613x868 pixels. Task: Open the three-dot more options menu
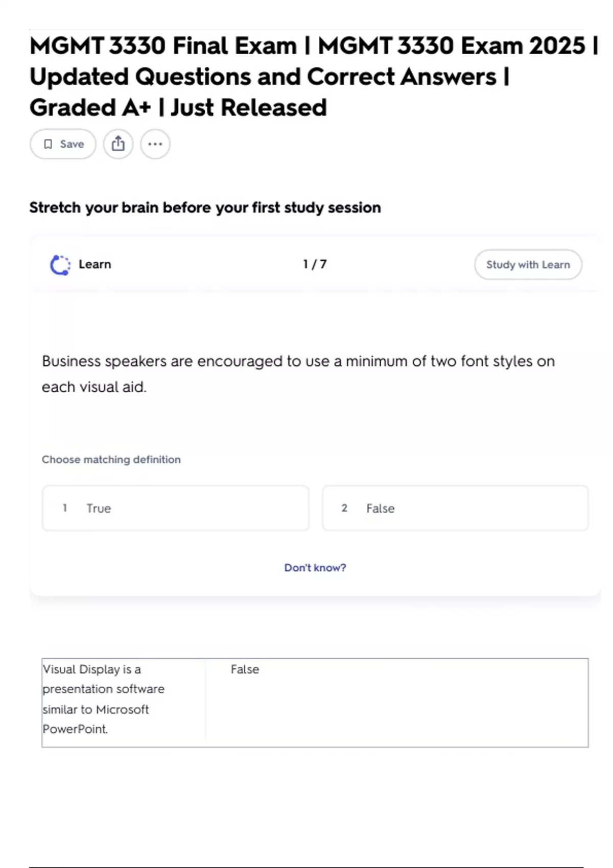click(x=155, y=144)
